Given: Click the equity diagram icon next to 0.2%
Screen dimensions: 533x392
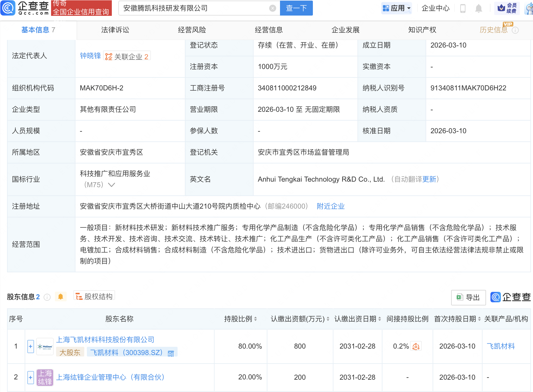Looking at the screenshot, I should click(x=416, y=346).
